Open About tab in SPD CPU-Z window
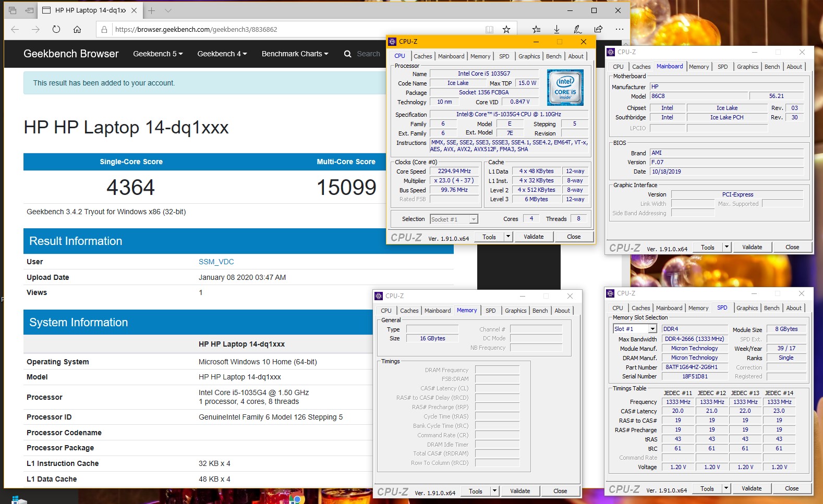This screenshot has width=823, height=504. pos(794,308)
